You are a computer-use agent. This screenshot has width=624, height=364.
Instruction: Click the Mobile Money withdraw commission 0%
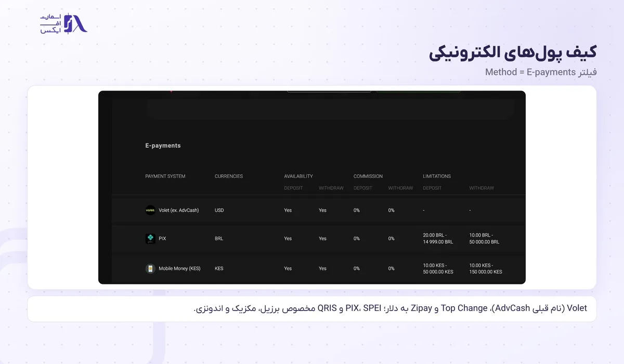coord(392,269)
